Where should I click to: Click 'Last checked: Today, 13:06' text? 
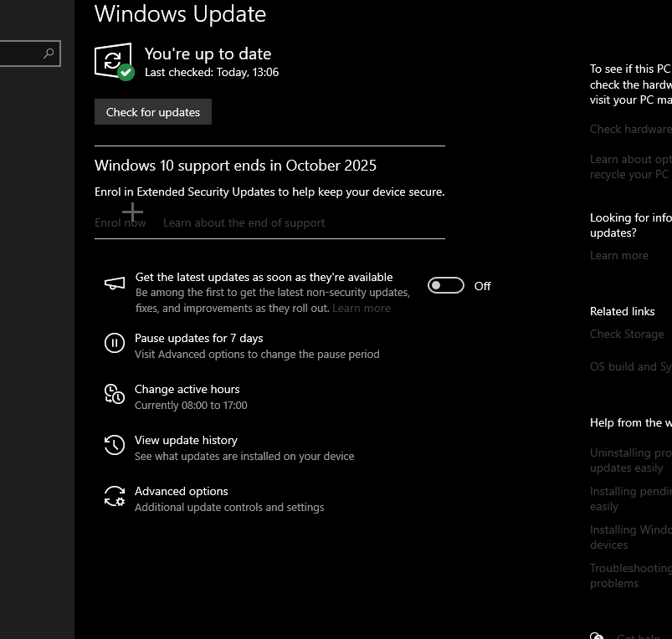point(212,73)
